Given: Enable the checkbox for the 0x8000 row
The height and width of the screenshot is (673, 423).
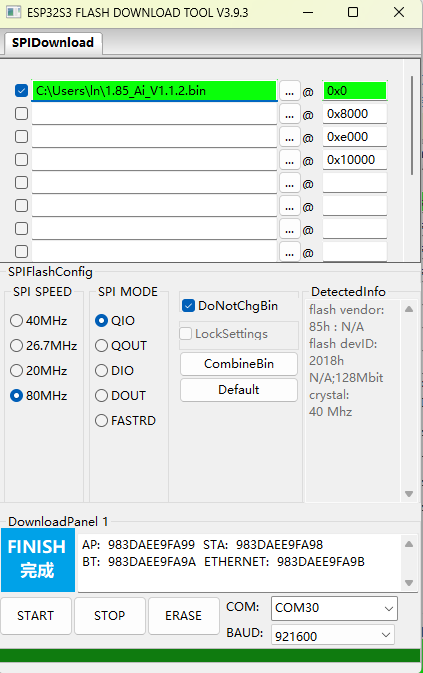Looking at the screenshot, I should (21, 114).
